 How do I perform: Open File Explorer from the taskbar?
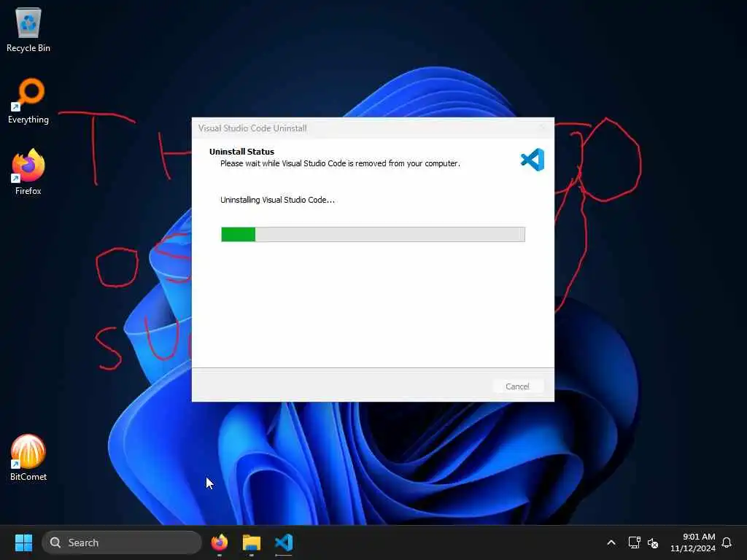tap(252, 542)
